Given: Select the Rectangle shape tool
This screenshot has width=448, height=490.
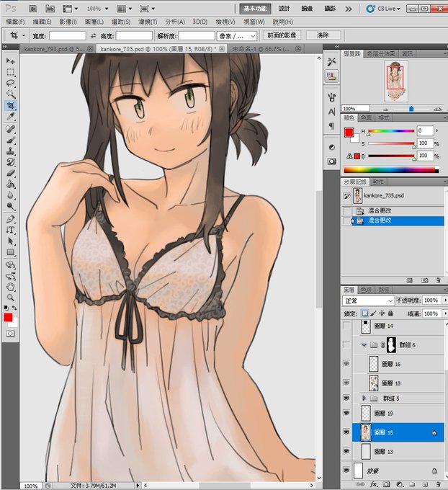Looking at the screenshot, I should click(x=10, y=252).
